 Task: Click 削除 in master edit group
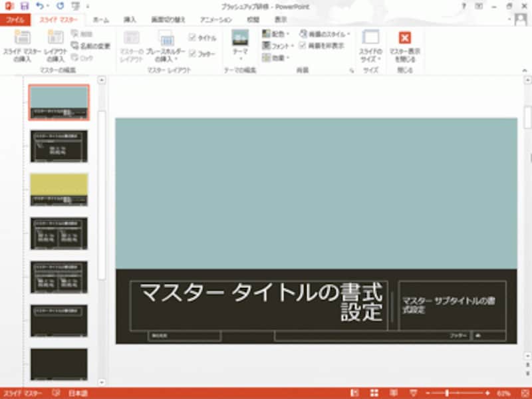point(82,34)
